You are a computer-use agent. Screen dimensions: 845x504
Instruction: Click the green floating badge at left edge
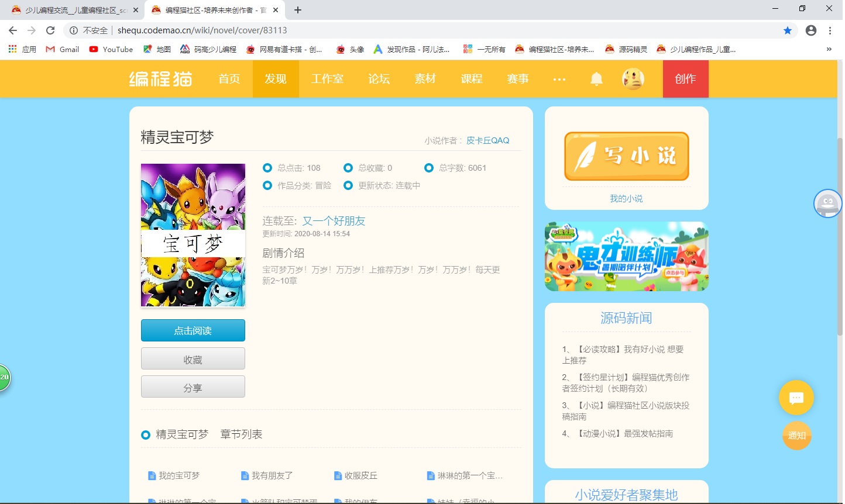click(5, 377)
